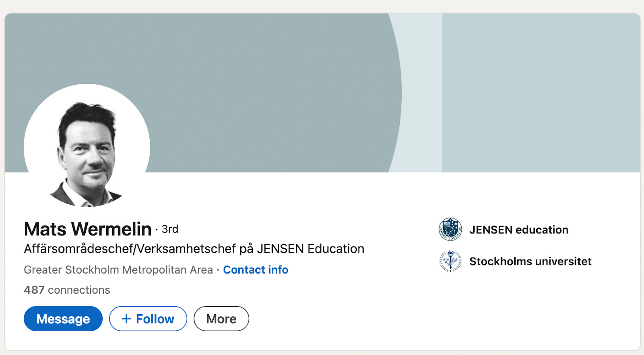View the profile photo of Mats Wermelin
Viewport: 644px width, 355px height.
pyautogui.click(x=87, y=147)
